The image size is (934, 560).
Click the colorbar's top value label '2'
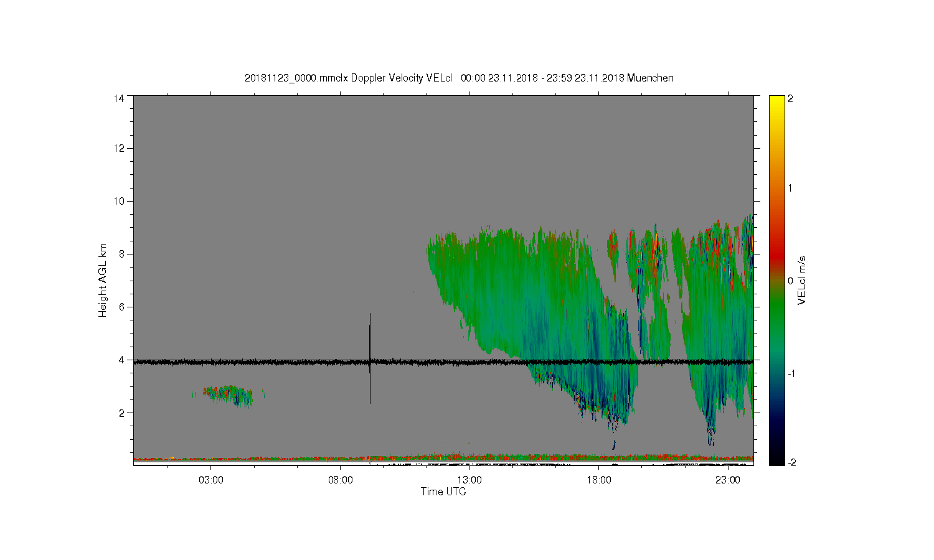pos(791,98)
